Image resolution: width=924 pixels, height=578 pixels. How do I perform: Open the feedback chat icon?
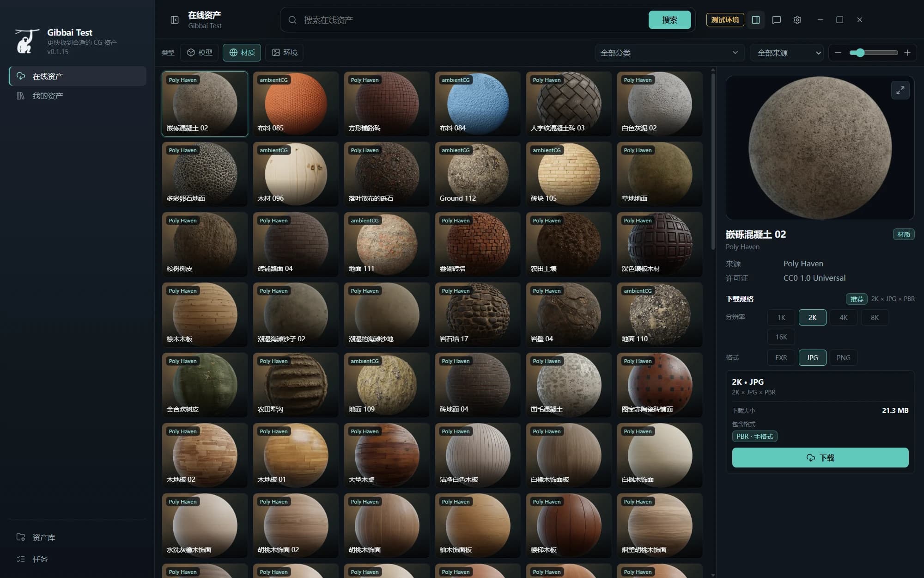(777, 20)
